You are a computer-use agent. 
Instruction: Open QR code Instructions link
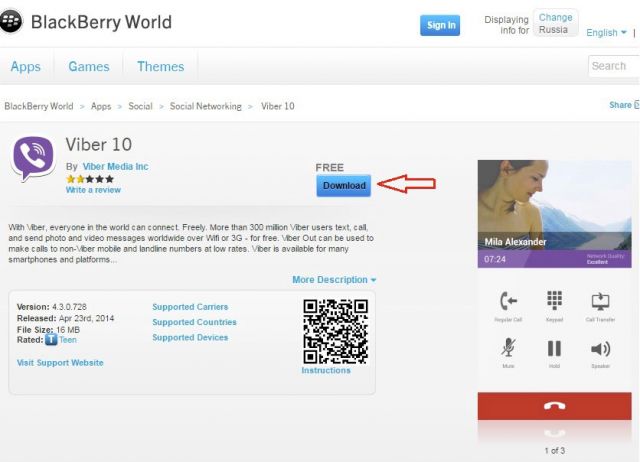326,370
